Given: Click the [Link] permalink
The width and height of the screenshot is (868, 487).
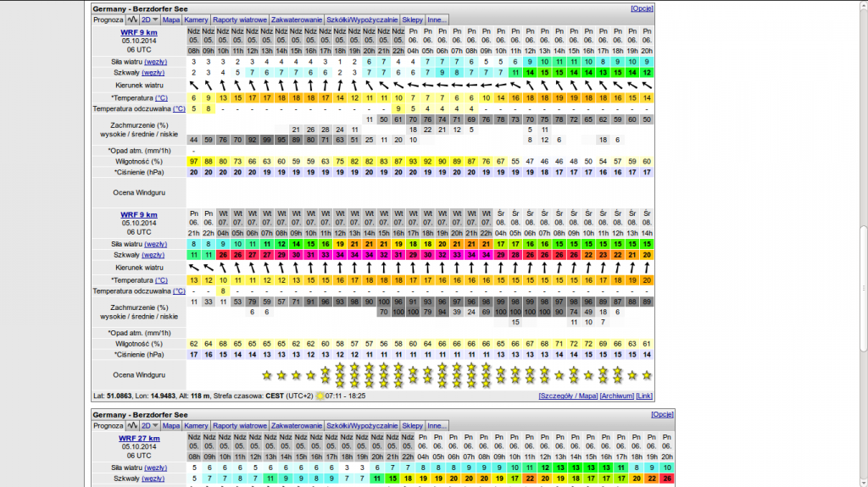Looking at the screenshot, I should 644,396.
